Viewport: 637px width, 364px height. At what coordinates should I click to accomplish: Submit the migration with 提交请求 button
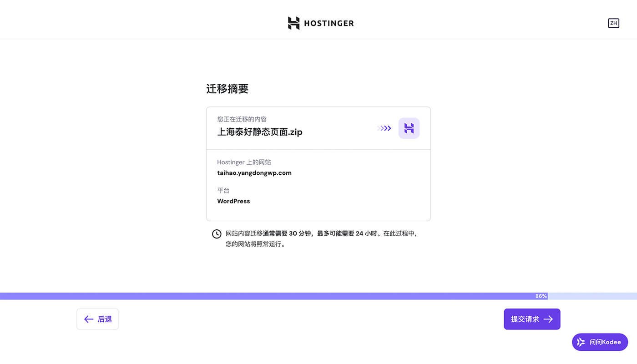pos(532,319)
